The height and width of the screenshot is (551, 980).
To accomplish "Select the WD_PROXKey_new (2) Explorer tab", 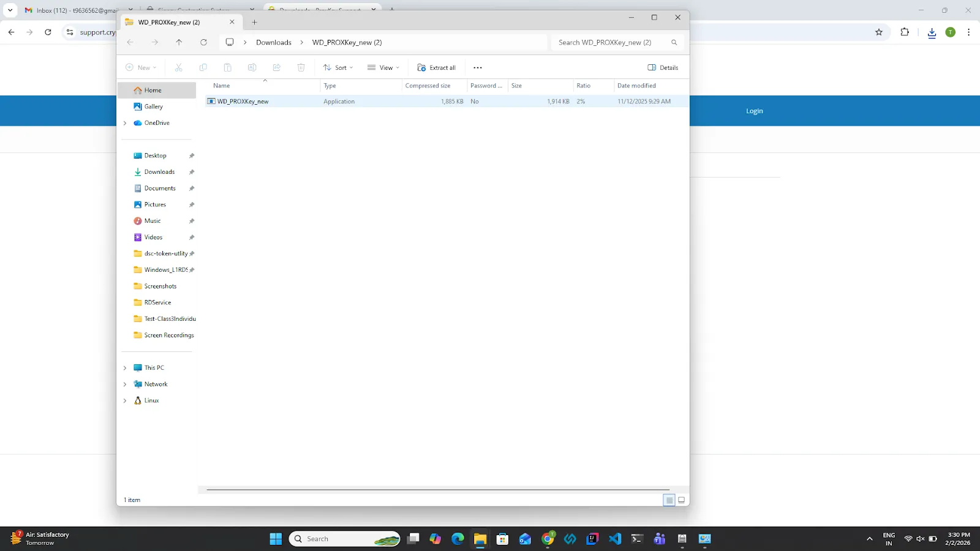I will click(180, 22).
